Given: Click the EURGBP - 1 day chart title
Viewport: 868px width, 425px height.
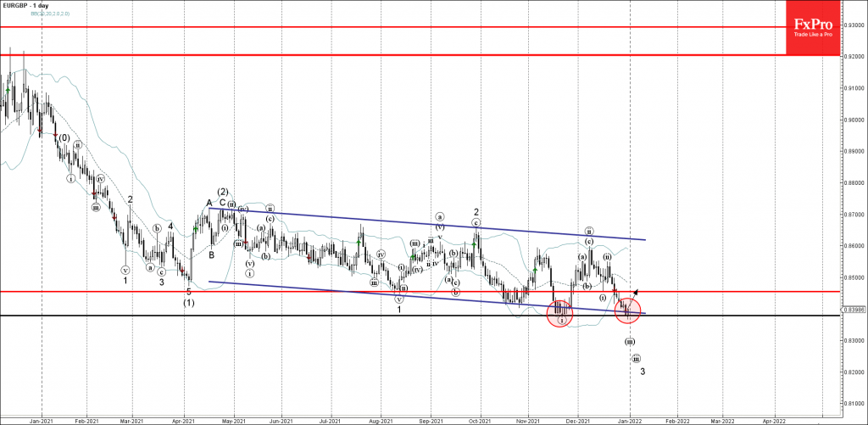Looking at the screenshot, I should (x=31, y=6).
